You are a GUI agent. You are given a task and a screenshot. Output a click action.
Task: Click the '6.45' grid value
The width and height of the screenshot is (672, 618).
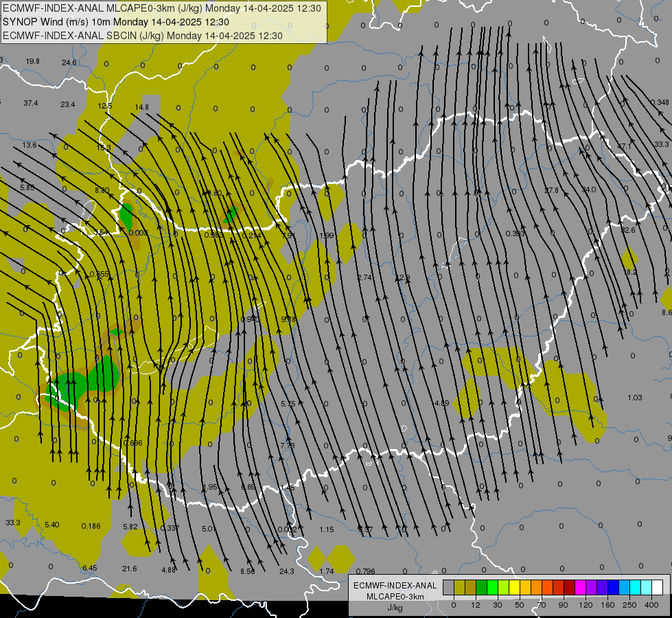click(x=89, y=569)
